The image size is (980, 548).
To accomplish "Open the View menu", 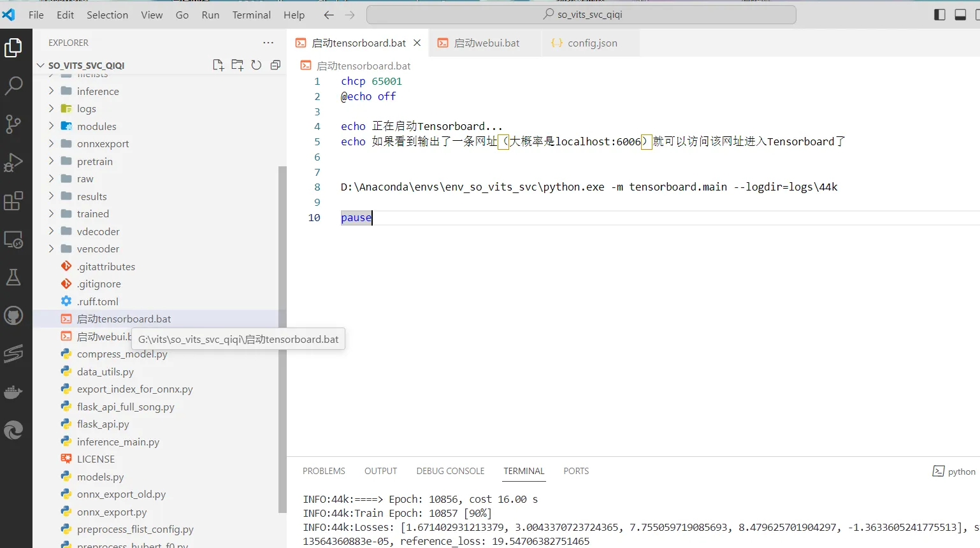I will tap(152, 15).
